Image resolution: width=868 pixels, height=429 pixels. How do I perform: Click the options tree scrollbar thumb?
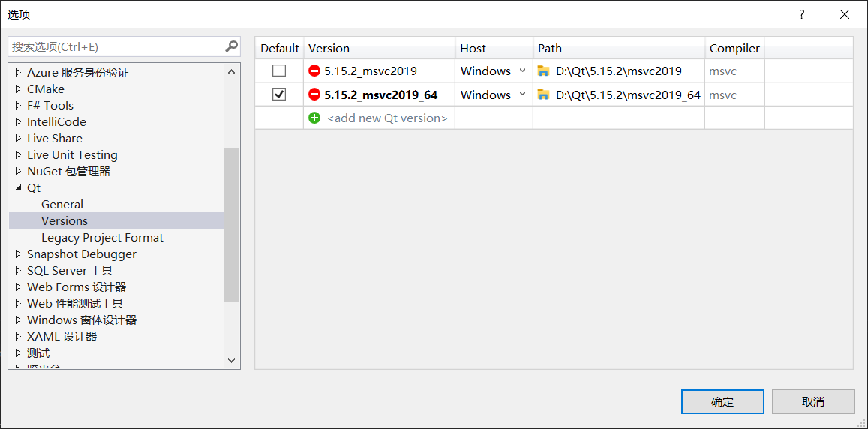(x=232, y=224)
